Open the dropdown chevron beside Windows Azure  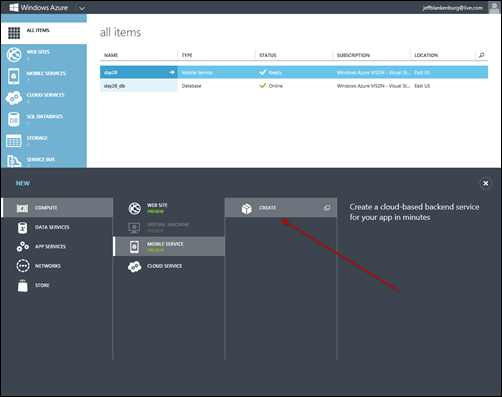(82, 8)
